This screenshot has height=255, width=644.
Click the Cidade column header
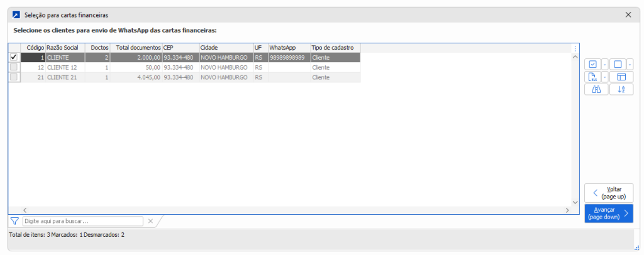tap(226, 48)
